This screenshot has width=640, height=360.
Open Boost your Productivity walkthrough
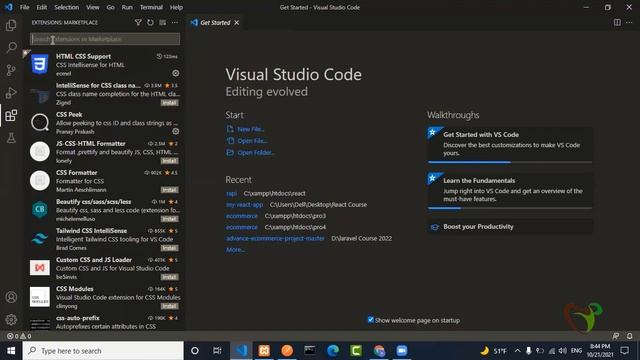[x=510, y=227]
